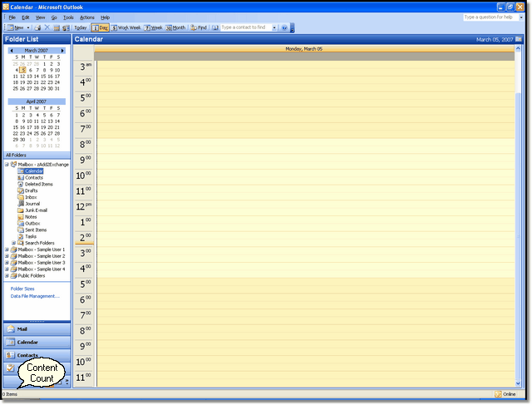Expand Mailbox - Sample User 4
This screenshot has height=405, width=532.
pos(7,269)
